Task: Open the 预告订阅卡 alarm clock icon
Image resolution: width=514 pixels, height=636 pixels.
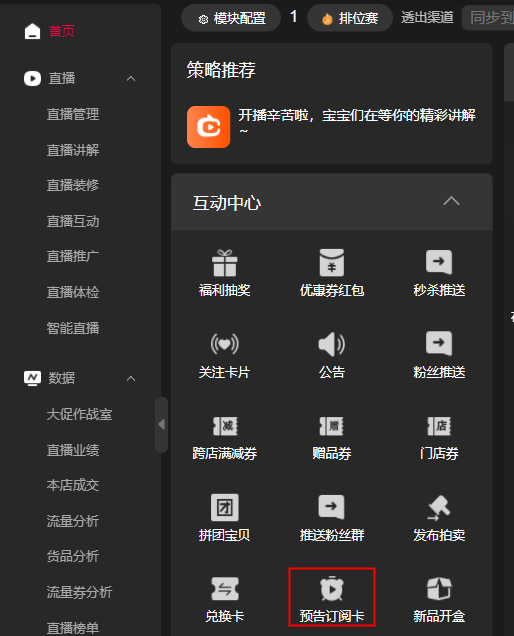Action: 331,589
